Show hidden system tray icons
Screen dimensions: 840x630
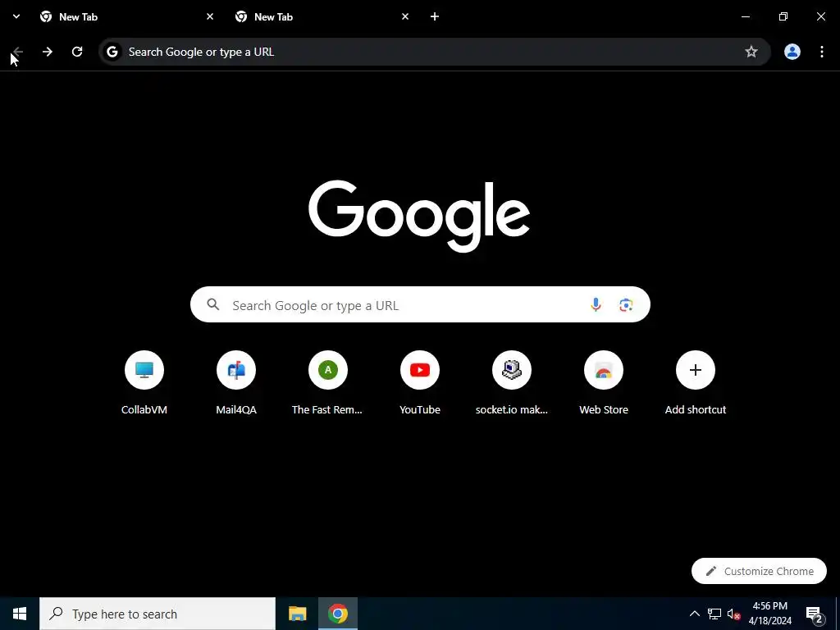694,614
